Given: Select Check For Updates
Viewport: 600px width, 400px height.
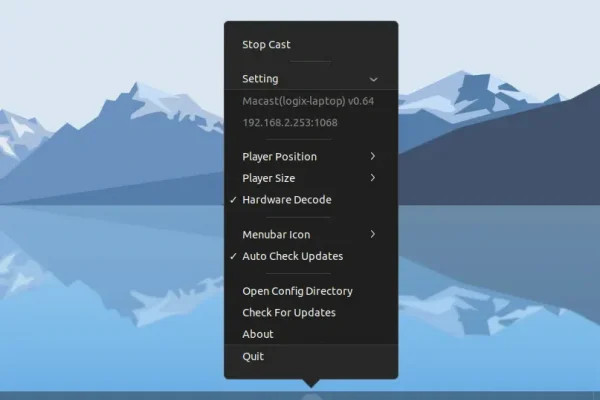Looking at the screenshot, I should [311, 312].
